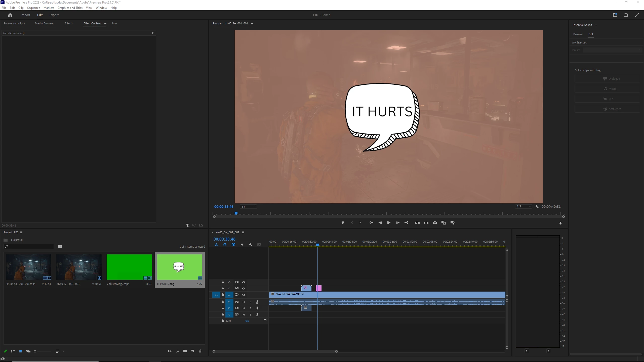Viewport: 644px width, 362px height.
Task: Open the 1/2 playback resolution dropdown
Action: point(524,207)
